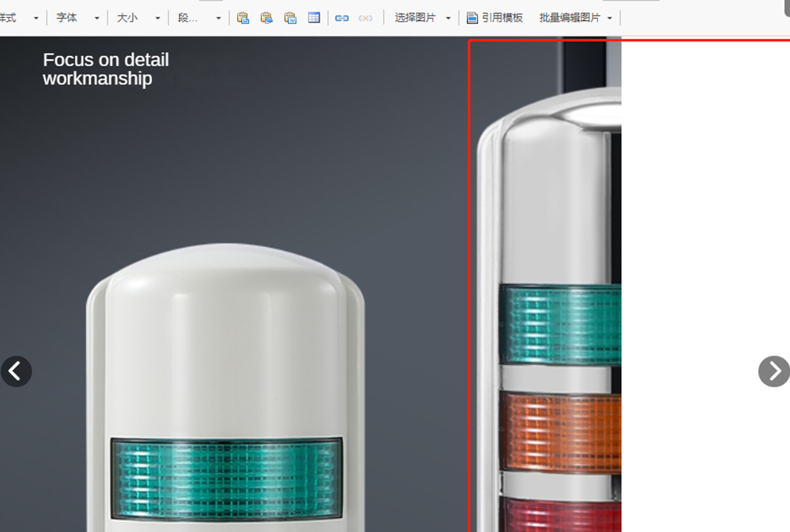Click the 选择图片 button
790x532 pixels.
click(x=415, y=18)
